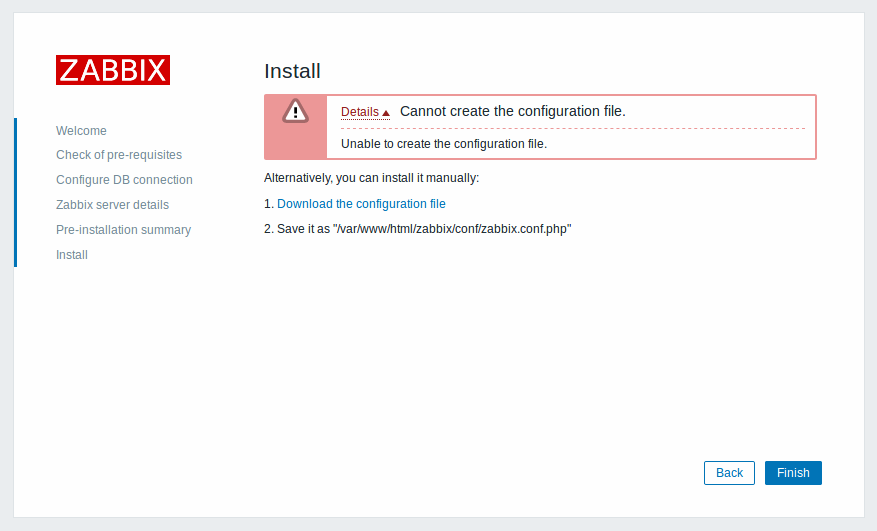Select Zabbix server details step

click(x=112, y=205)
